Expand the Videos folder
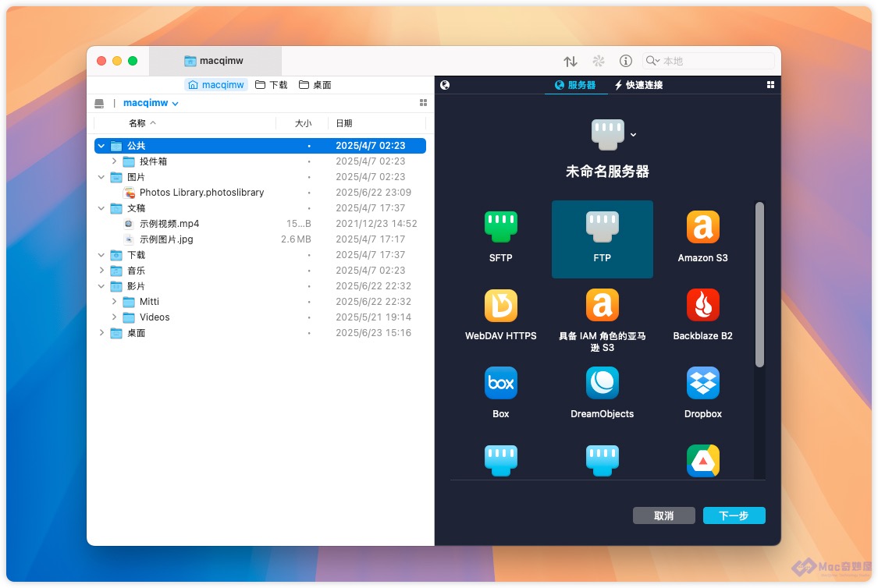This screenshot has width=878, height=588. pyautogui.click(x=114, y=317)
